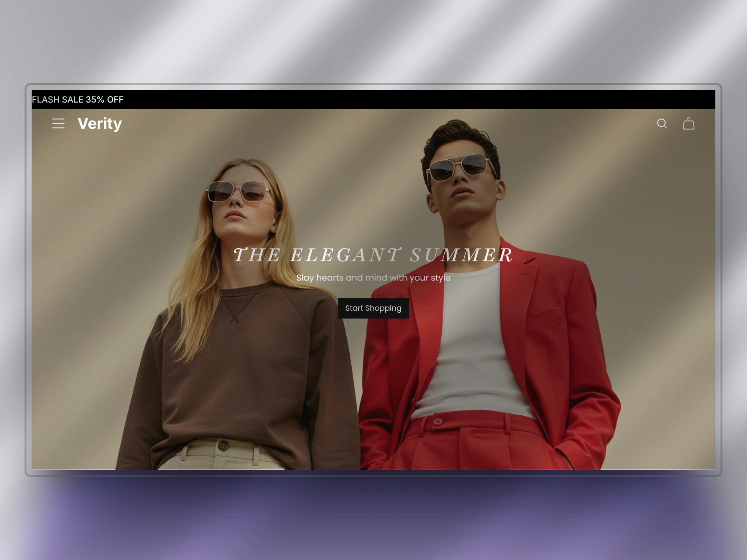Click the Verity brand logo
This screenshot has width=747, height=560.
pos(100,124)
